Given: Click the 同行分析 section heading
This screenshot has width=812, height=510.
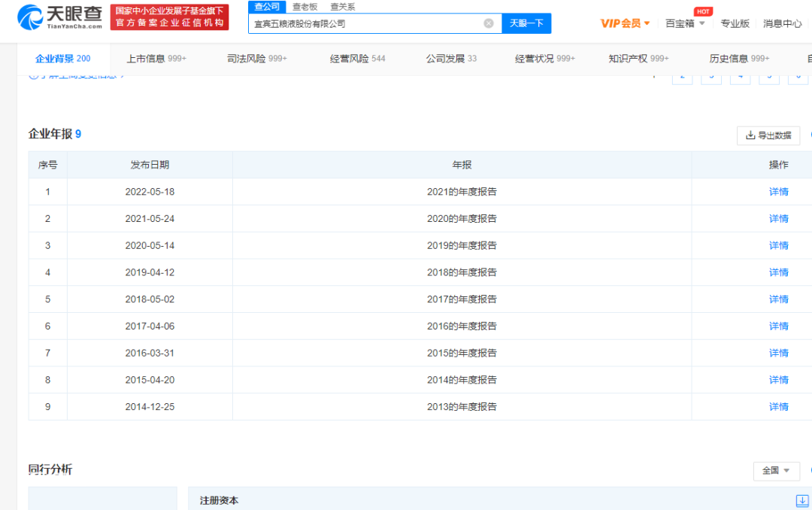Looking at the screenshot, I should click(x=50, y=469).
